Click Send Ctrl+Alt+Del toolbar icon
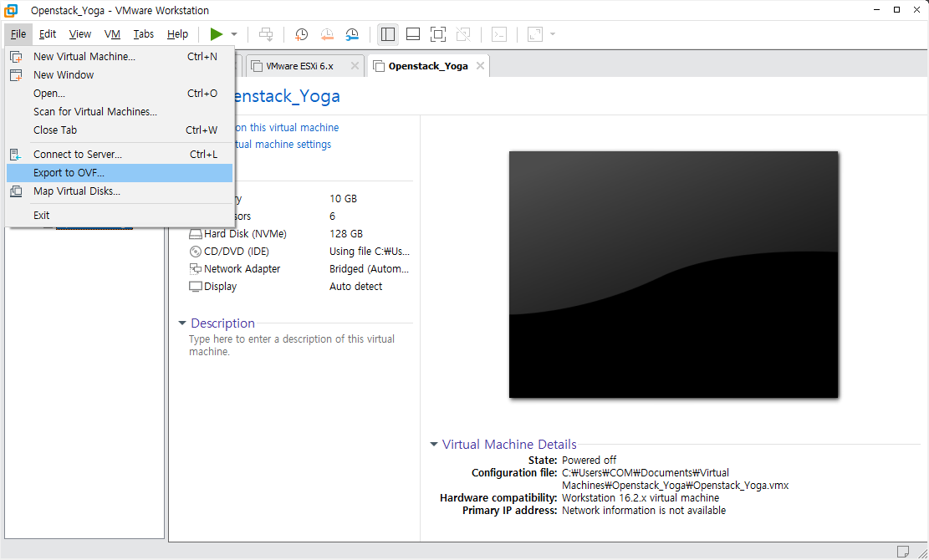Screen dimensions: 929x560 coord(266,34)
